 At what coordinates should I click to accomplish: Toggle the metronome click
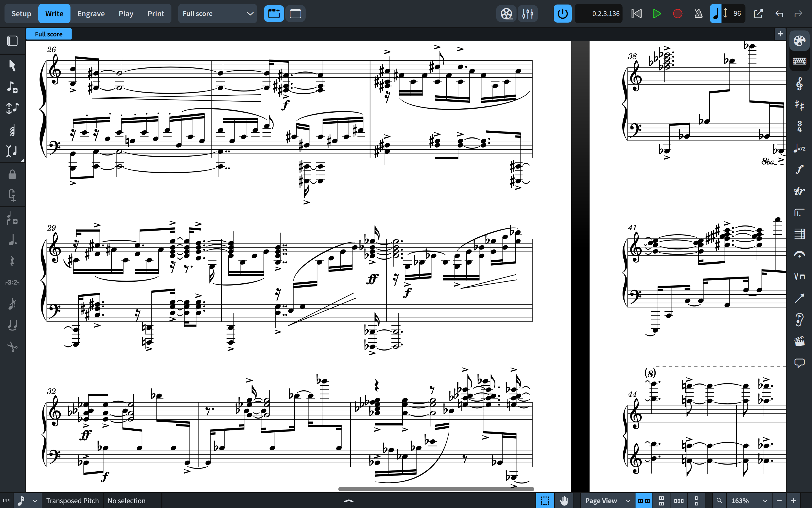(x=698, y=14)
